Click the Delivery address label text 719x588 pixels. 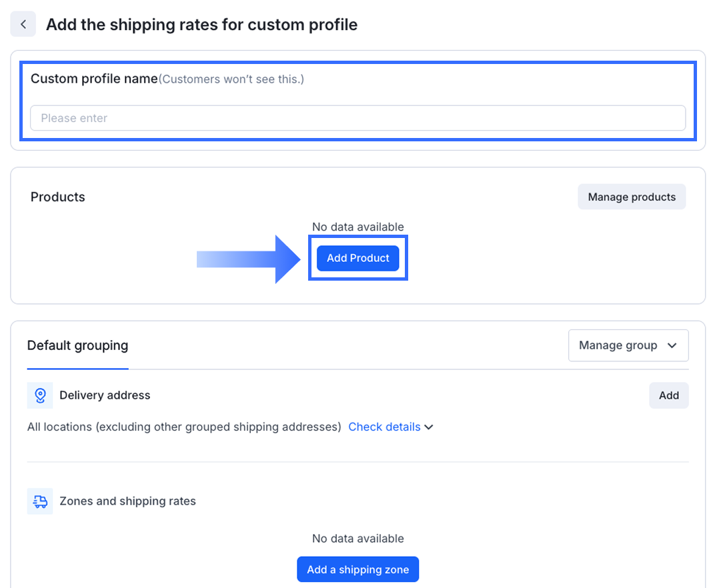[x=105, y=395]
